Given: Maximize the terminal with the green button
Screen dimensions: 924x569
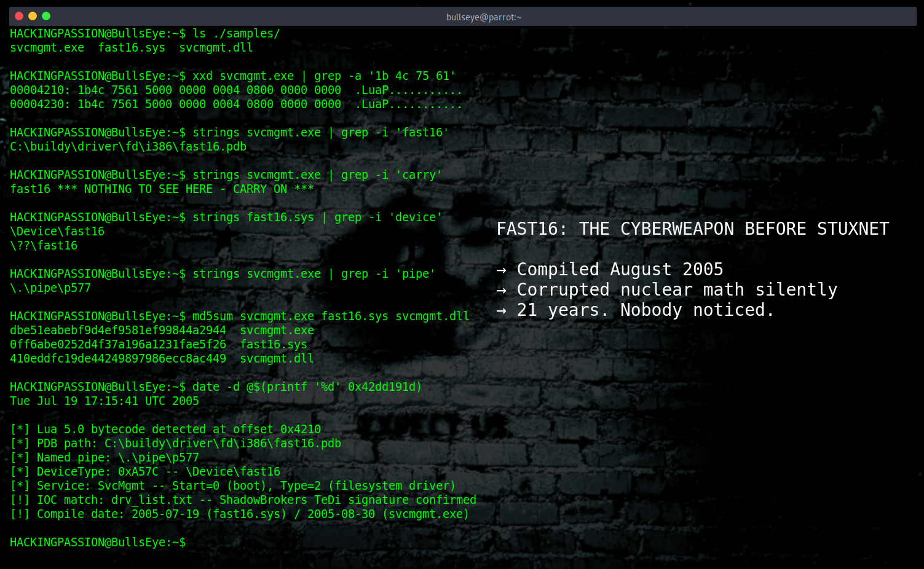Looking at the screenshot, I should [46, 17].
